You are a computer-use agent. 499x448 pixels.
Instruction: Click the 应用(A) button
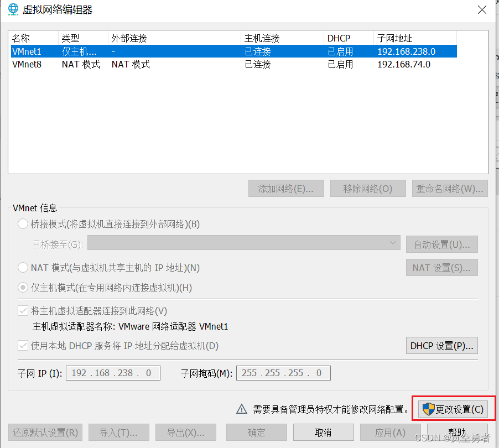[x=390, y=433]
